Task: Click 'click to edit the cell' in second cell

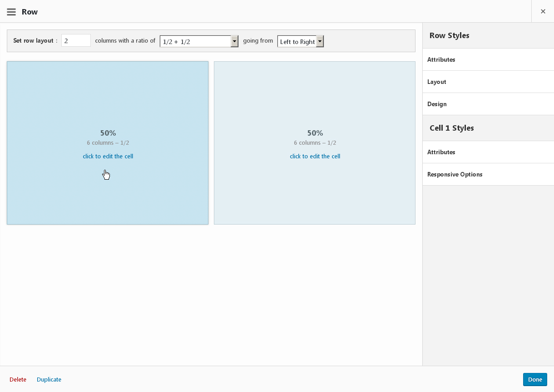Action: (315, 156)
